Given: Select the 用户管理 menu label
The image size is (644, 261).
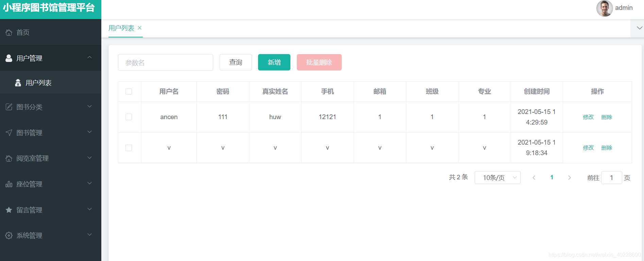Looking at the screenshot, I should click(29, 58).
